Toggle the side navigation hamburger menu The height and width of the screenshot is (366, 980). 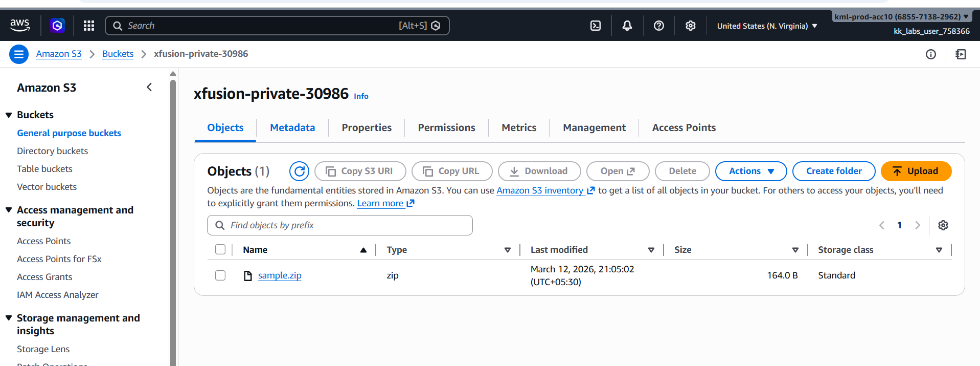pos(19,54)
